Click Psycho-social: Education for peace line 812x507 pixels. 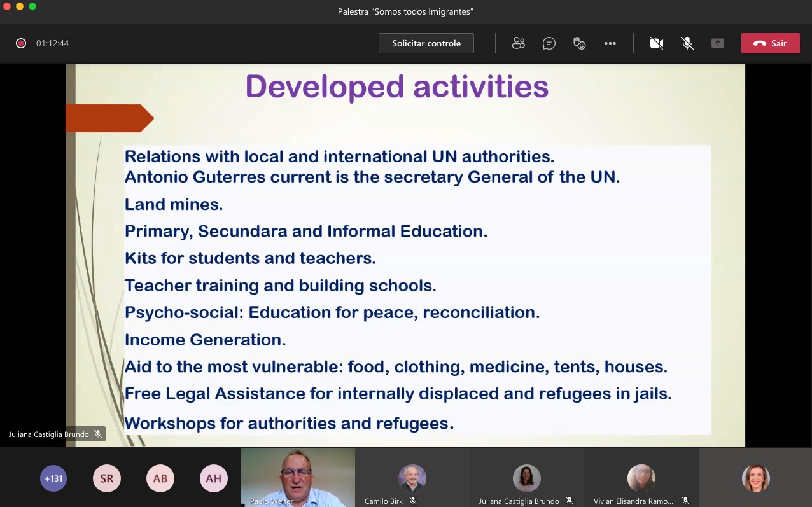pyautogui.click(x=332, y=313)
